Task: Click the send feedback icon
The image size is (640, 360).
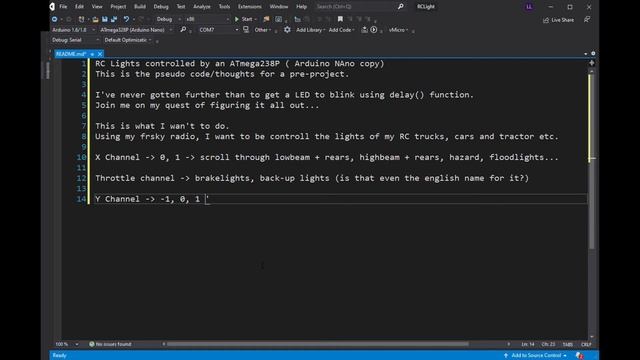Action: tap(587, 20)
